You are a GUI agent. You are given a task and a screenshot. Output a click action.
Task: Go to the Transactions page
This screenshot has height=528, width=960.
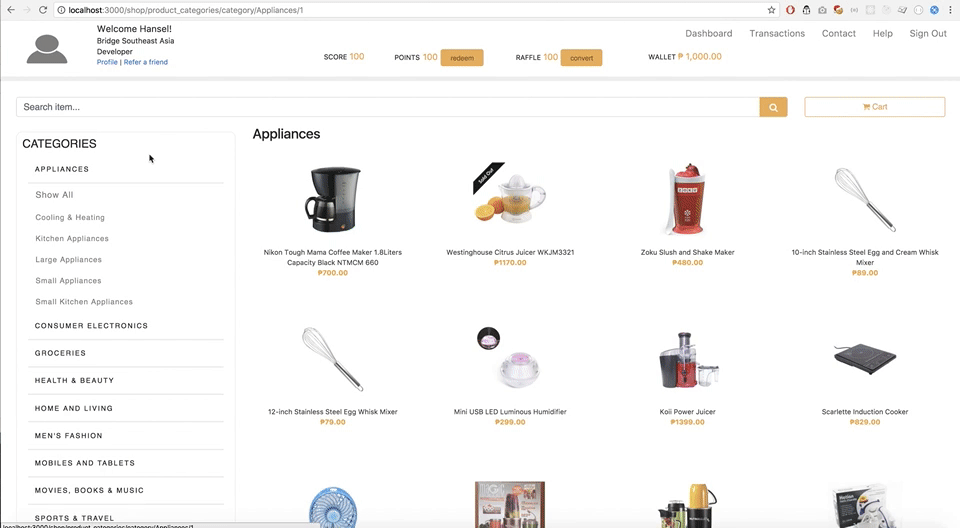click(x=777, y=34)
